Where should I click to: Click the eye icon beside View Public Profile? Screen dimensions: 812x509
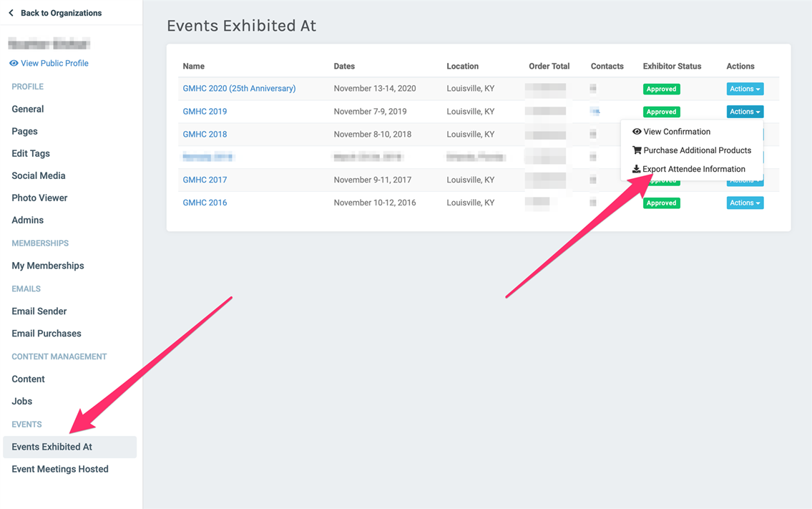tap(14, 63)
